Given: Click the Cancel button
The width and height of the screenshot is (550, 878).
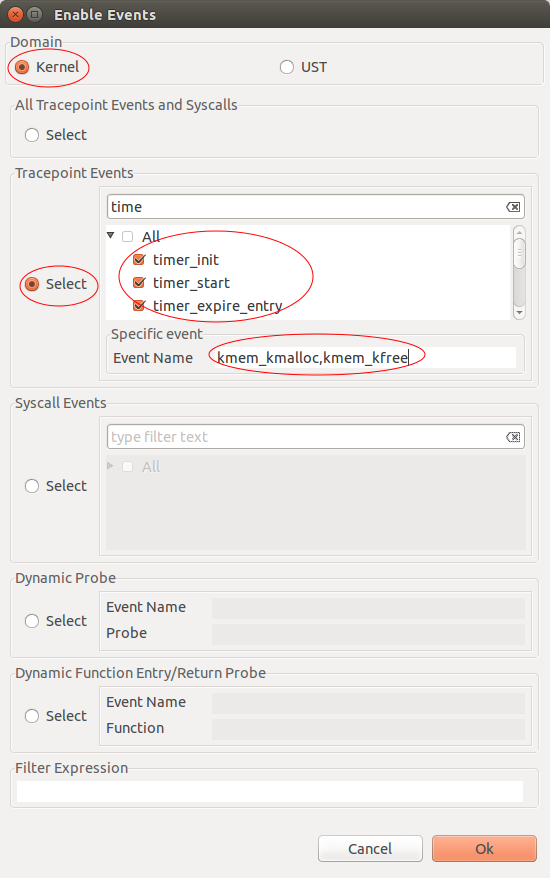Looking at the screenshot, I should point(370,849).
